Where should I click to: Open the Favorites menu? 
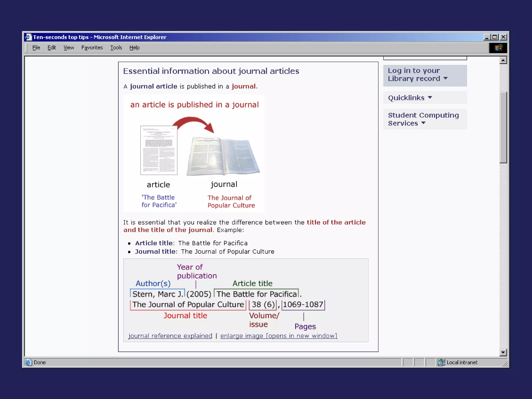[x=92, y=48]
